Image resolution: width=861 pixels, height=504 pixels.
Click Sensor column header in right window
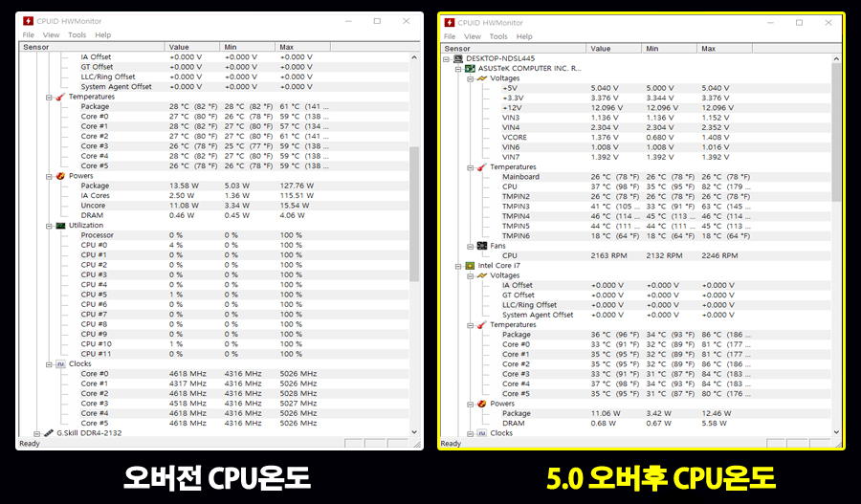514,49
